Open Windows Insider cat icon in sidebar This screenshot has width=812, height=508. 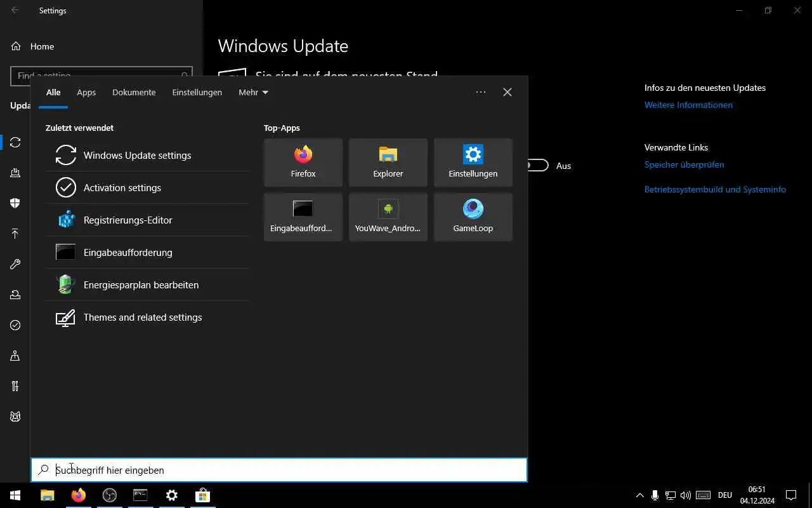pos(15,417)
